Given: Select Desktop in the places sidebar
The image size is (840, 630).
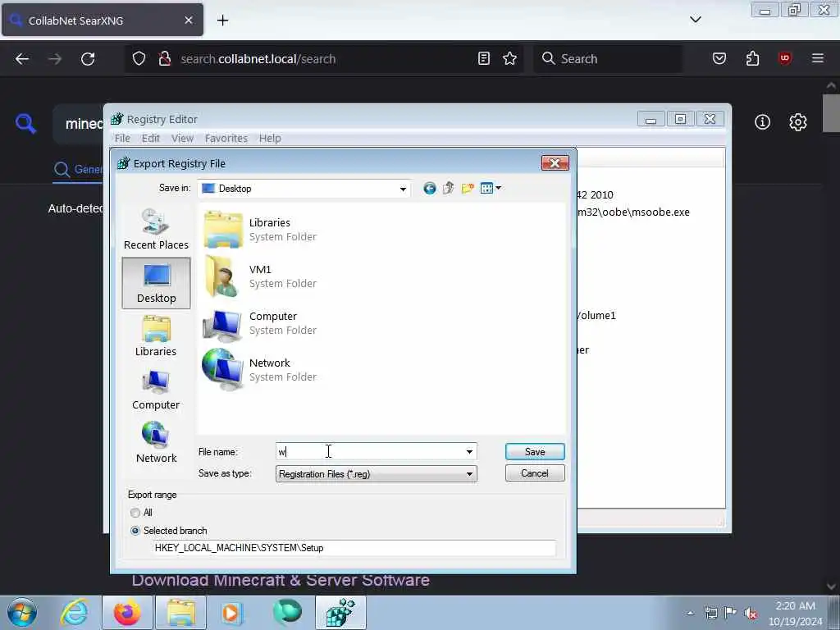Looking at the screenshot, I should [156, 283].
